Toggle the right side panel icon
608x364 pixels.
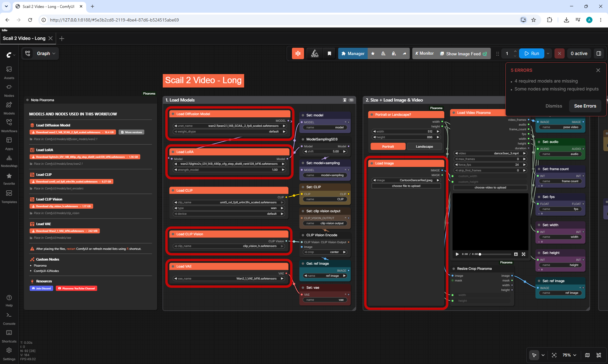point(599,53)
